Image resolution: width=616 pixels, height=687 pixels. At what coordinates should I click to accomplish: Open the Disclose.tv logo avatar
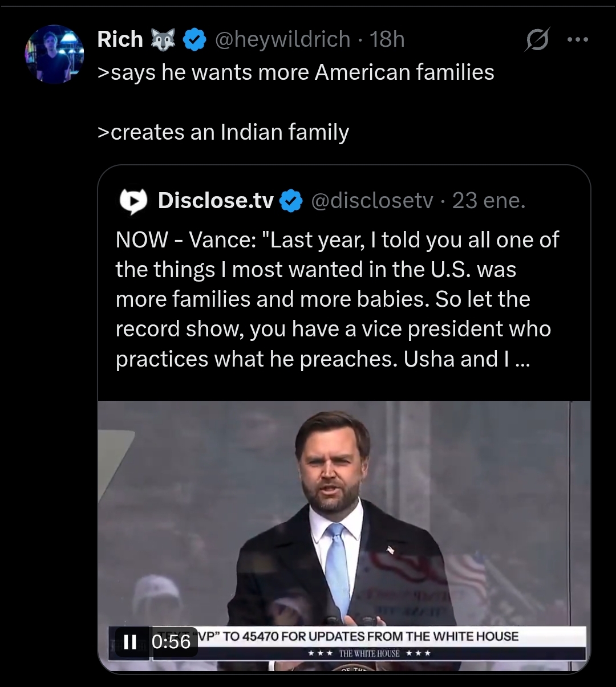132,201
